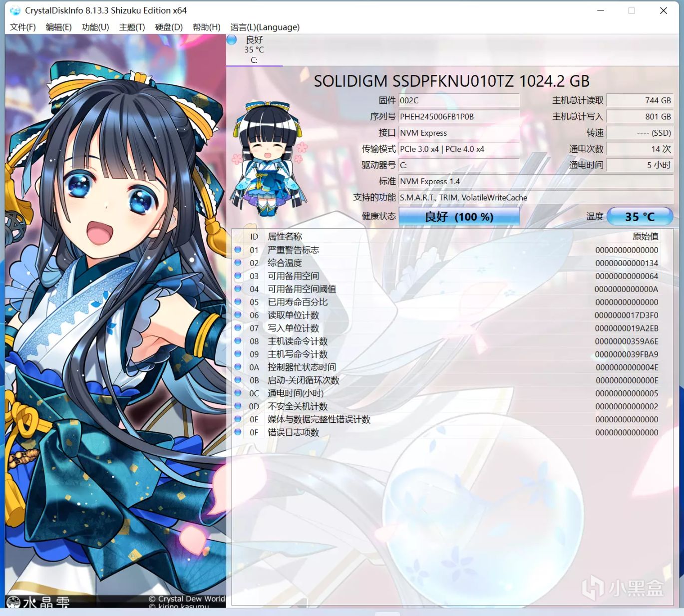Click the status orb for attribute 01 严重警告标志
The width and height of the screenshot is (684, 616).
pyautogui.click(x=238, y=250)
